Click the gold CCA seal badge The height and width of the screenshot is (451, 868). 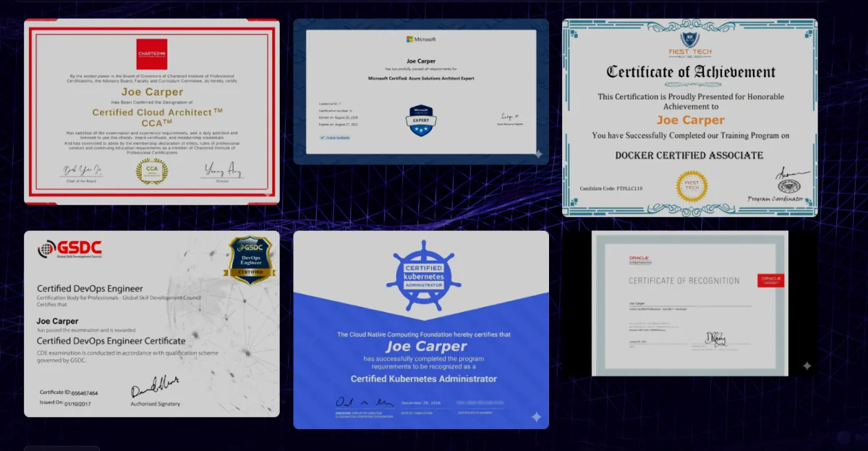152,172
